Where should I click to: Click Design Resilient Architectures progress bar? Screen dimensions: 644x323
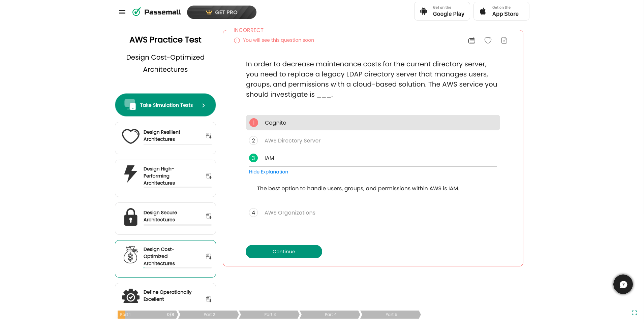coord(178,144)
